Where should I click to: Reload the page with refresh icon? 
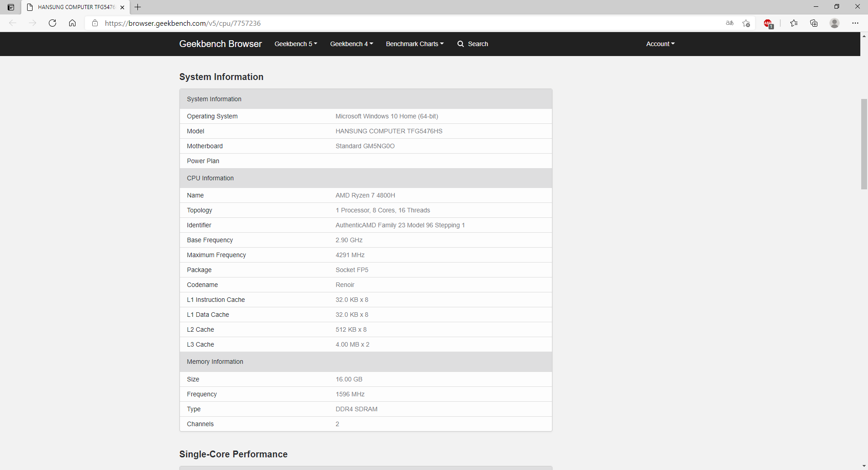[52, 23]
